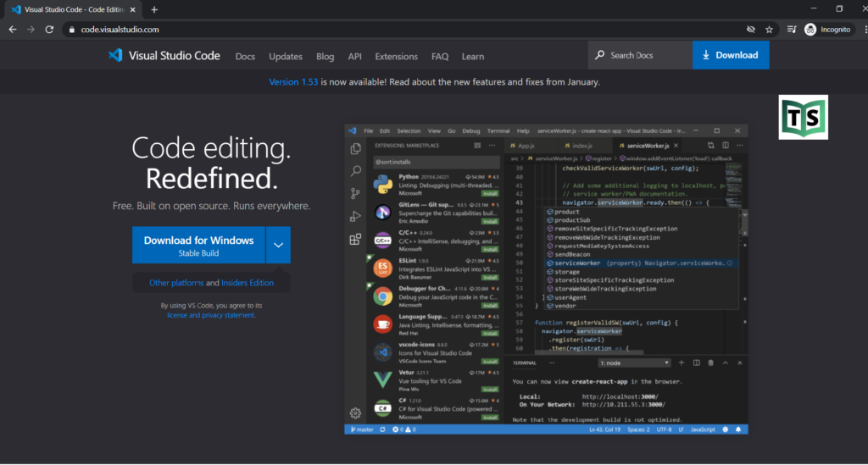The height and width of the screenshot is (465, 868).
Task: Click the Download for Windows button
Action: pos(198,246)
